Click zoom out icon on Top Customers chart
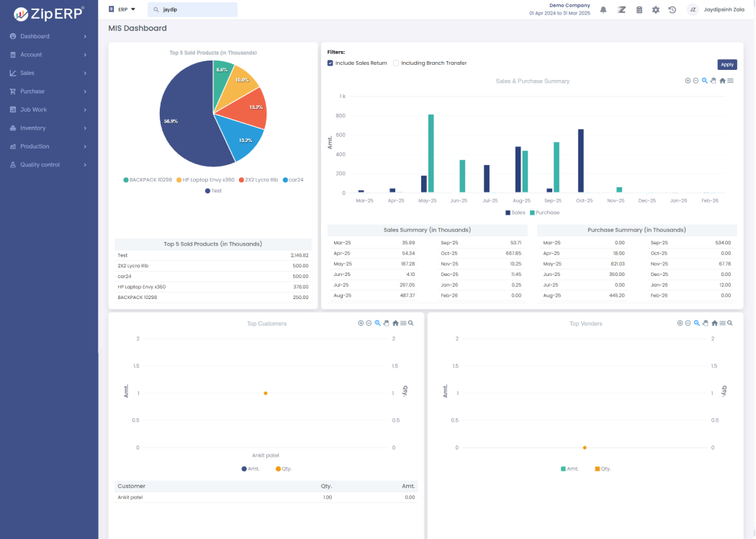756x539 pixels. tap(369, 324)
